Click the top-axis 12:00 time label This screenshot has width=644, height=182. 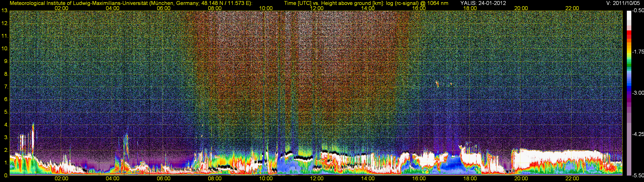tap(317, 8)
